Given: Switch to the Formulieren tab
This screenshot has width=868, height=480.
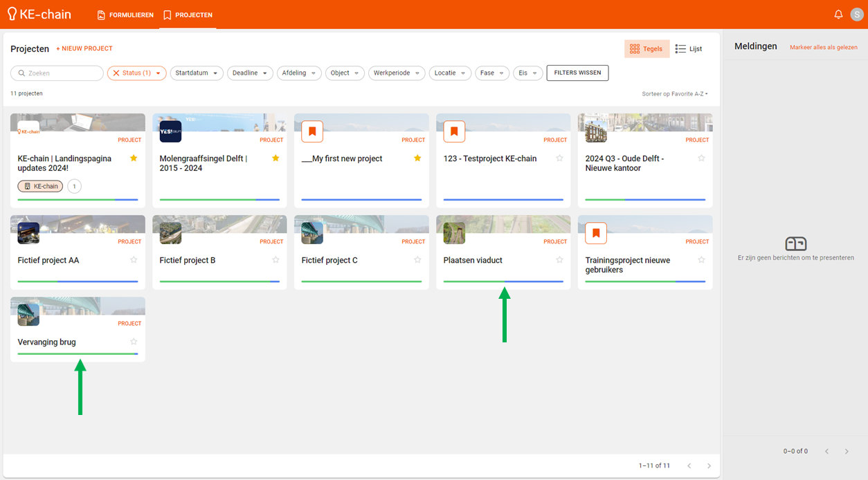Looking at the screenshot, I should click(125, 15).
